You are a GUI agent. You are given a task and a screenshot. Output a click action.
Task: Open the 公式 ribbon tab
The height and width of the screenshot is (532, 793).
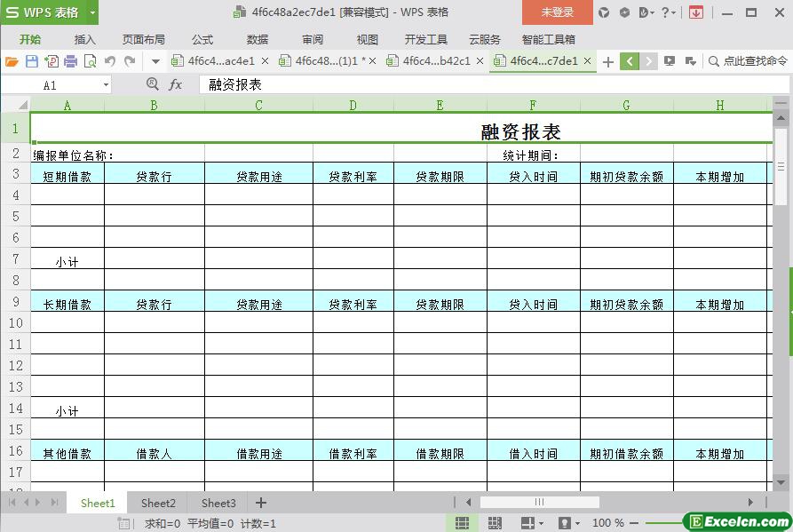tap(202, 39)
